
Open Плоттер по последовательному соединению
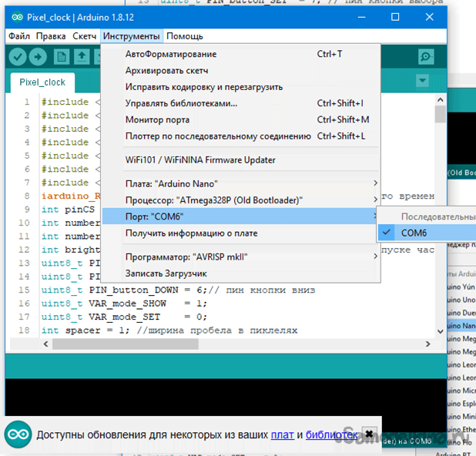click(x=241, y=136)
